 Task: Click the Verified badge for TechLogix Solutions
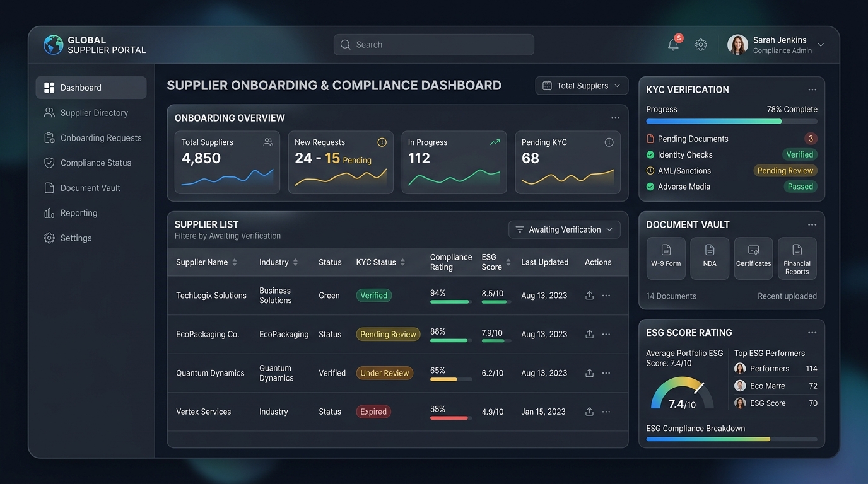coord(374,296)
